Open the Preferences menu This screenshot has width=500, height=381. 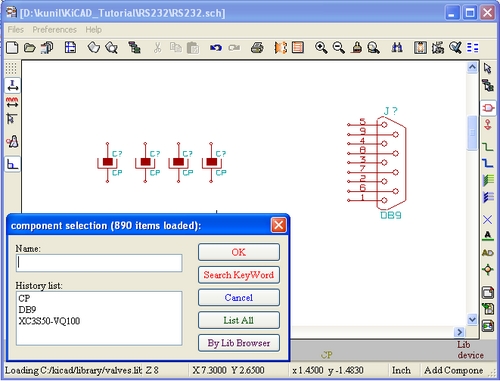54,30
